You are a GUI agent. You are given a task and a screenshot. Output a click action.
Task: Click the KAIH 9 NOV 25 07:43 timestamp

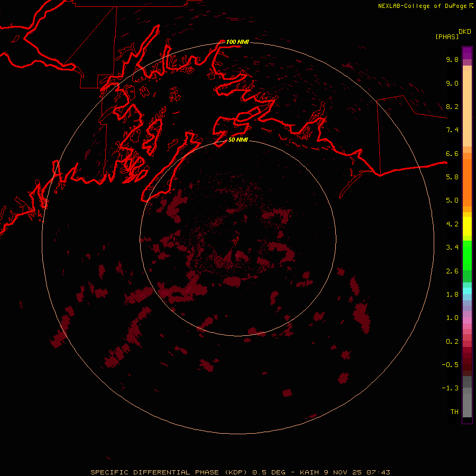345,472
